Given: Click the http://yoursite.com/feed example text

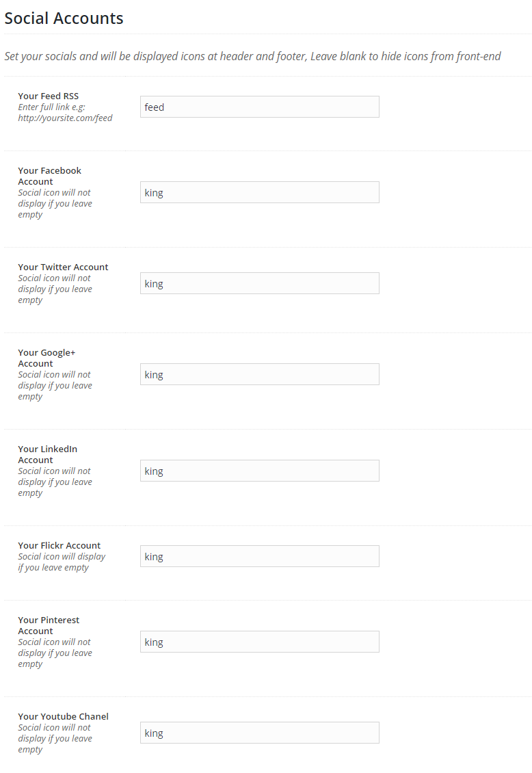Looking at the screenshot, I should click(x=65, y=118).
